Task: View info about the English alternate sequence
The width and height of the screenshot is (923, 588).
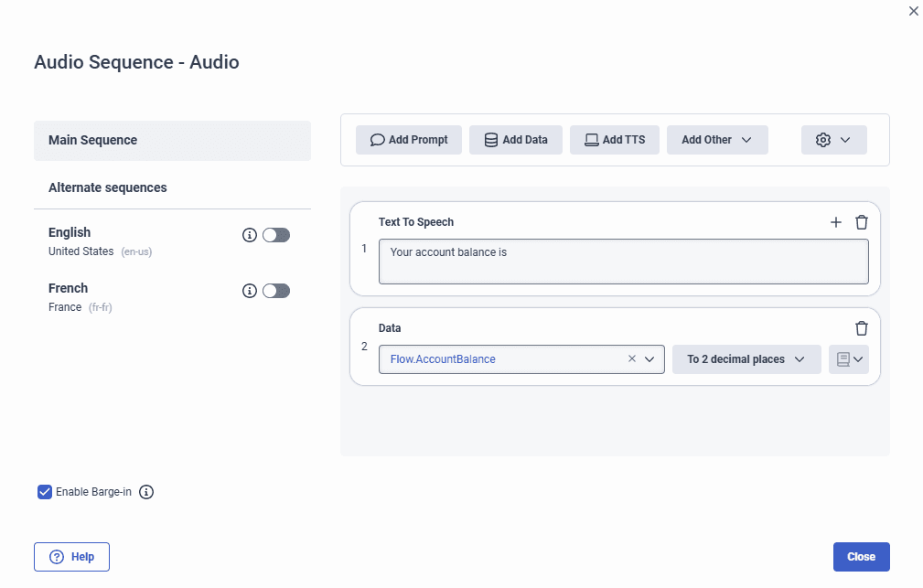Action: click(249, 235)
